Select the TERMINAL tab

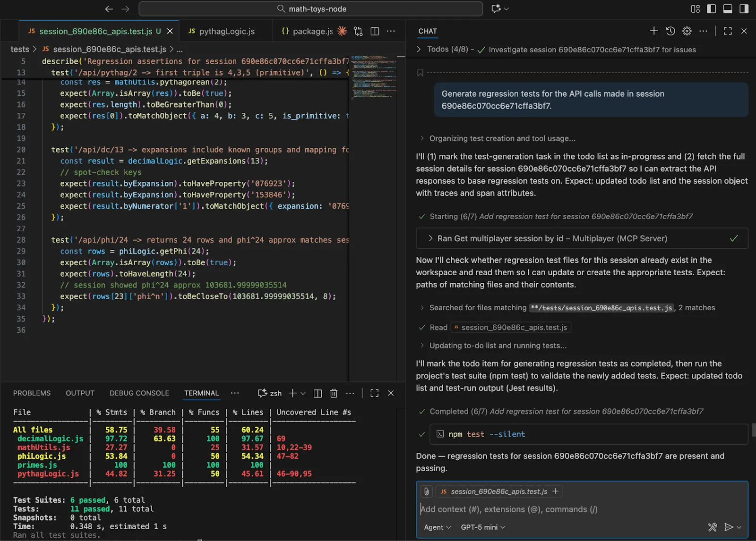click(201, 393)
